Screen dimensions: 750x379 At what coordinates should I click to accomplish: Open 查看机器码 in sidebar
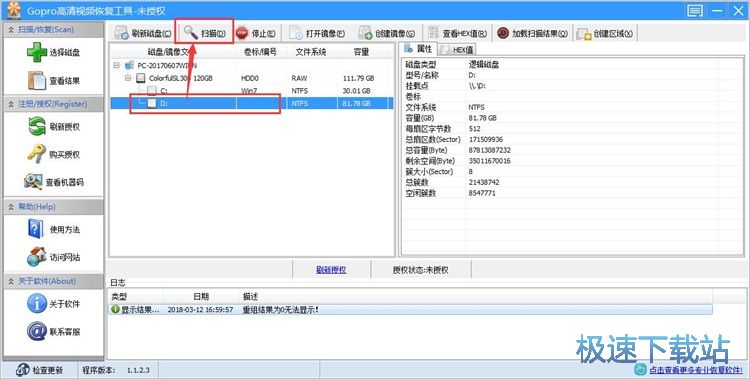click(x=53, y=182)
